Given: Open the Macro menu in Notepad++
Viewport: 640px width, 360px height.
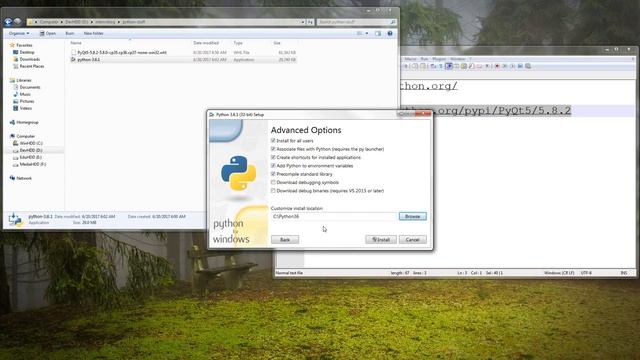Looking at the screenshot, I should coord(411,59).
